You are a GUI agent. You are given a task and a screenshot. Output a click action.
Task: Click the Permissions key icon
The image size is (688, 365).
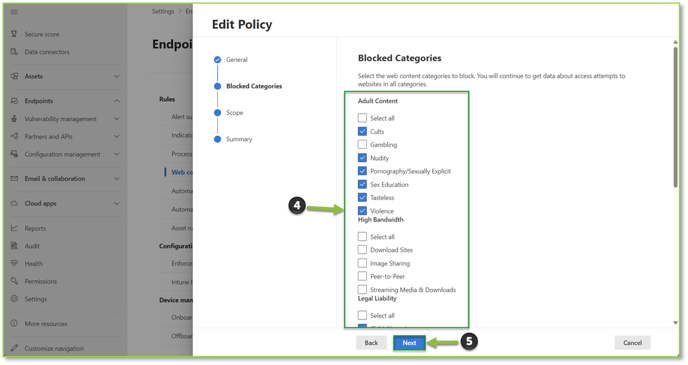(14, 281)
